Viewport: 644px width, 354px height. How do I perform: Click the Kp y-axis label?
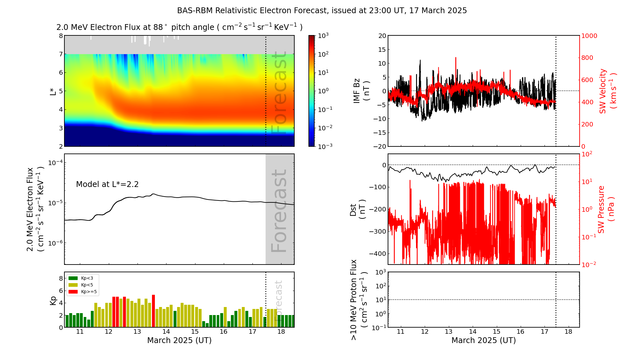click(x=53, y=300)
